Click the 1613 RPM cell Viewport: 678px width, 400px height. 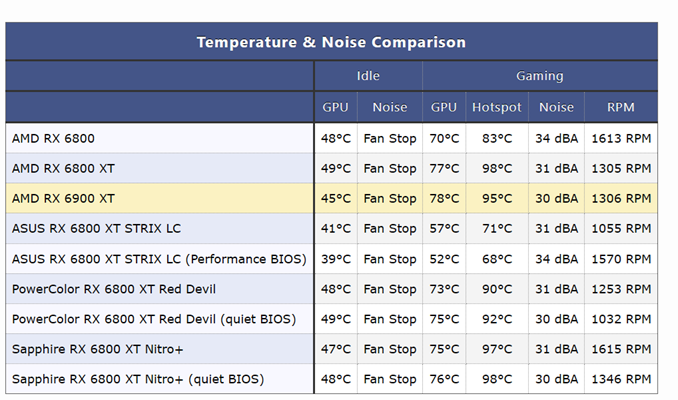point(621,138)
